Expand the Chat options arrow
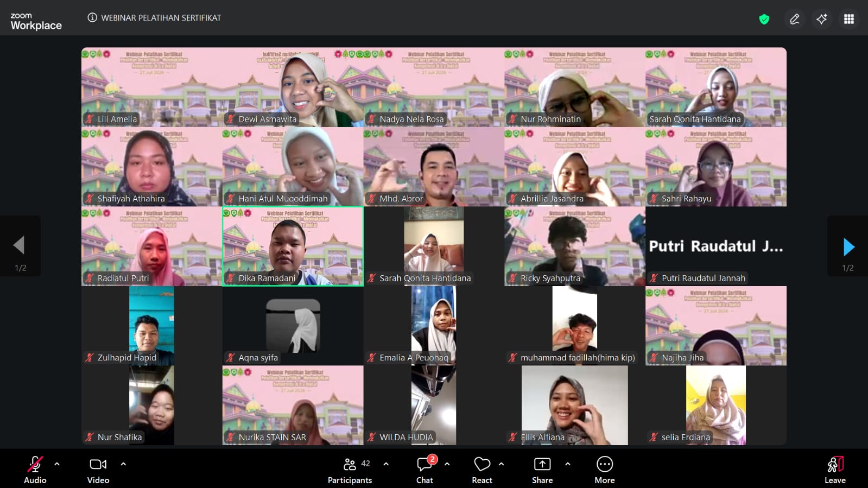Viewport: 868px width, 488px height. point(447,464)
